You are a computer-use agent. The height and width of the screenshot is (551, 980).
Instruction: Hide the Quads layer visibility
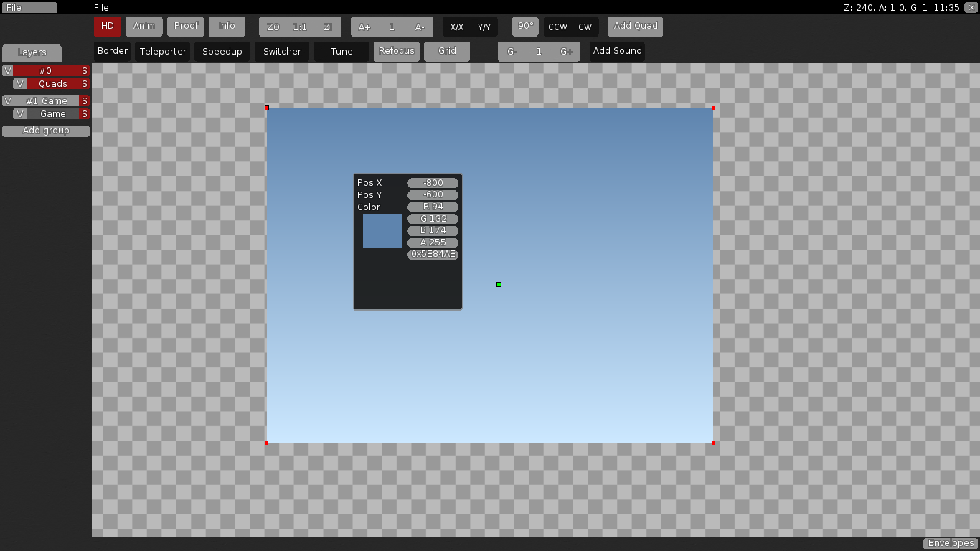[19, 83]
